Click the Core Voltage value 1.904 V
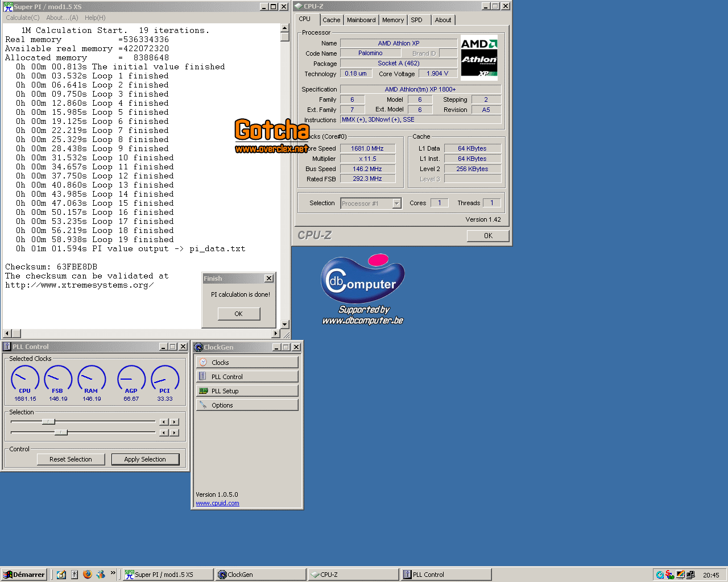 tap(437, 73)
